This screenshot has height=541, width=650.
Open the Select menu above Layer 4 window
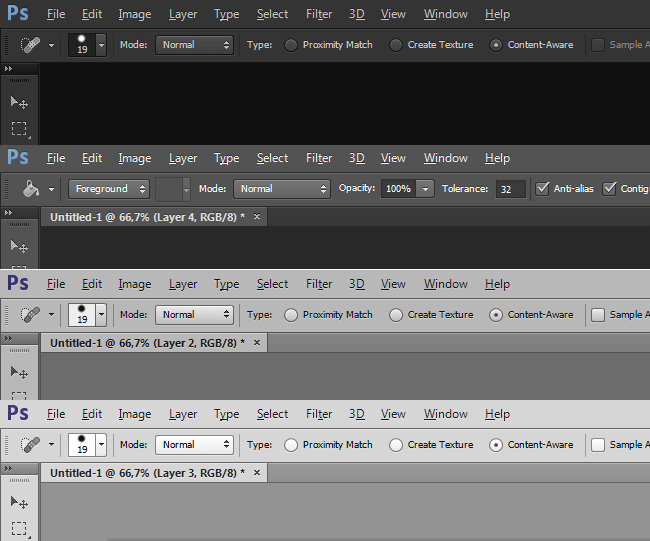tap(272, 158)
